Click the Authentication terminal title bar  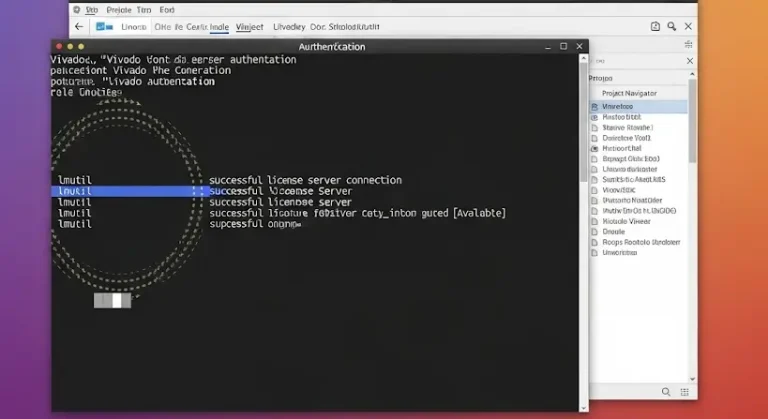pos(319,47)
